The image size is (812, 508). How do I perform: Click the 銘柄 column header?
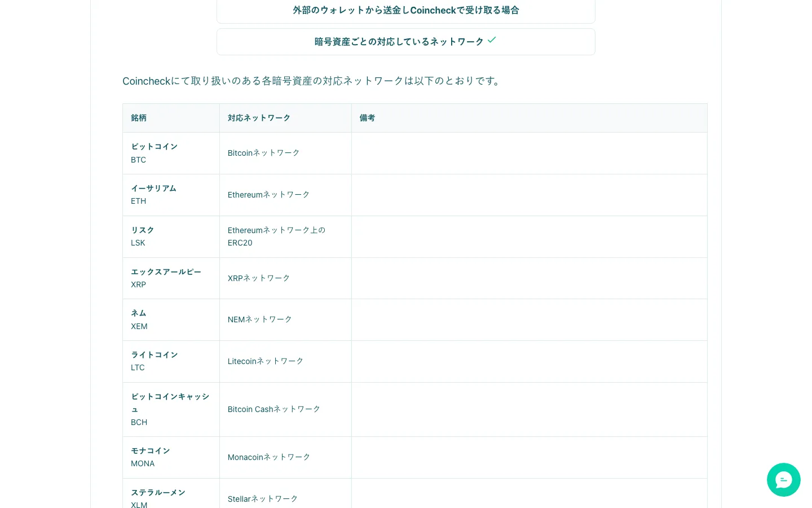coord(171,118)
